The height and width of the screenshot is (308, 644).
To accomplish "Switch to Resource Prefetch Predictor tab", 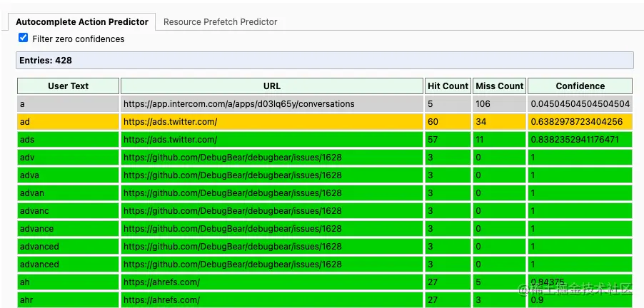I will point(220,21).
